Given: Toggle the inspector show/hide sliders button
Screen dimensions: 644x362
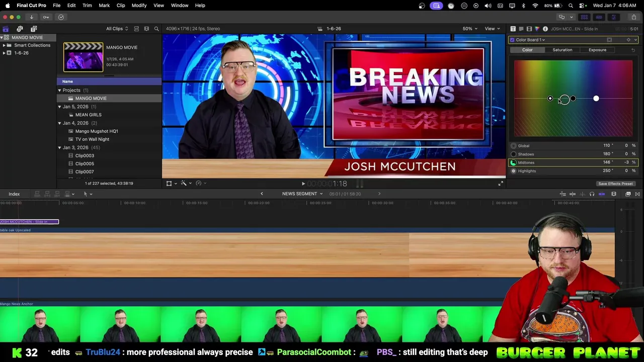Looking at the screenshot, I should pyautogui.click(x=613, y=17).
